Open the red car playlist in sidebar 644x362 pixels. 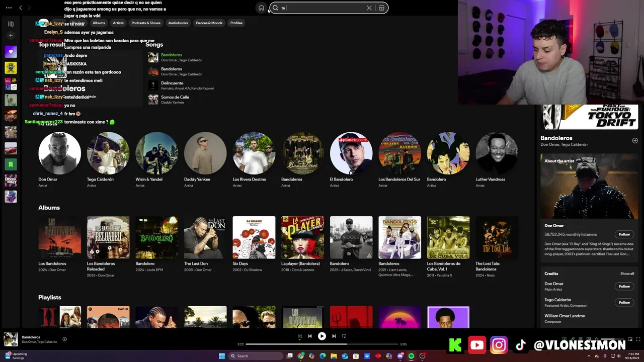pos(11,148)
